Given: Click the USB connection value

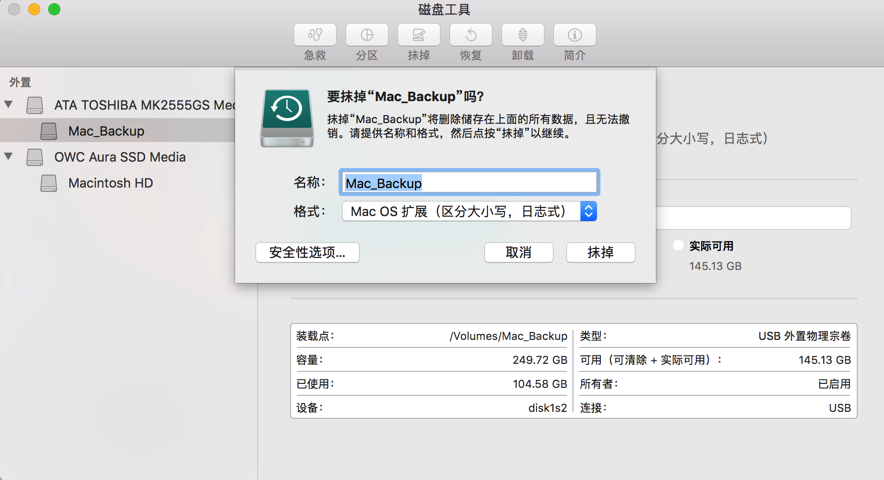Looking at the screenshot, I should tap(840, 408).
